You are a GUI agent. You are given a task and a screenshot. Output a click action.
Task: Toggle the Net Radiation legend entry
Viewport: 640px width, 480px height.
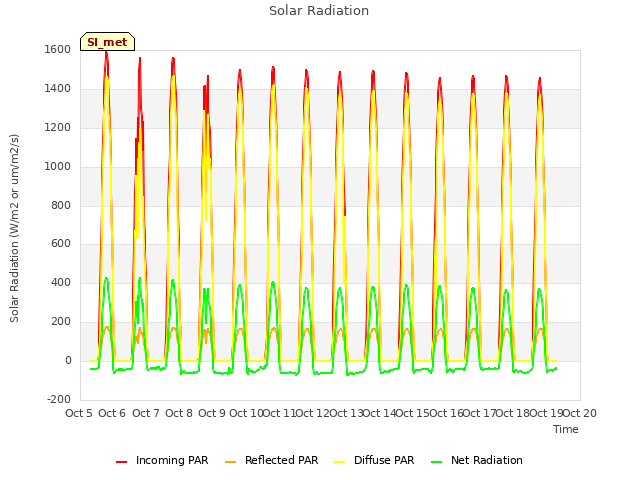click(477, 460)
